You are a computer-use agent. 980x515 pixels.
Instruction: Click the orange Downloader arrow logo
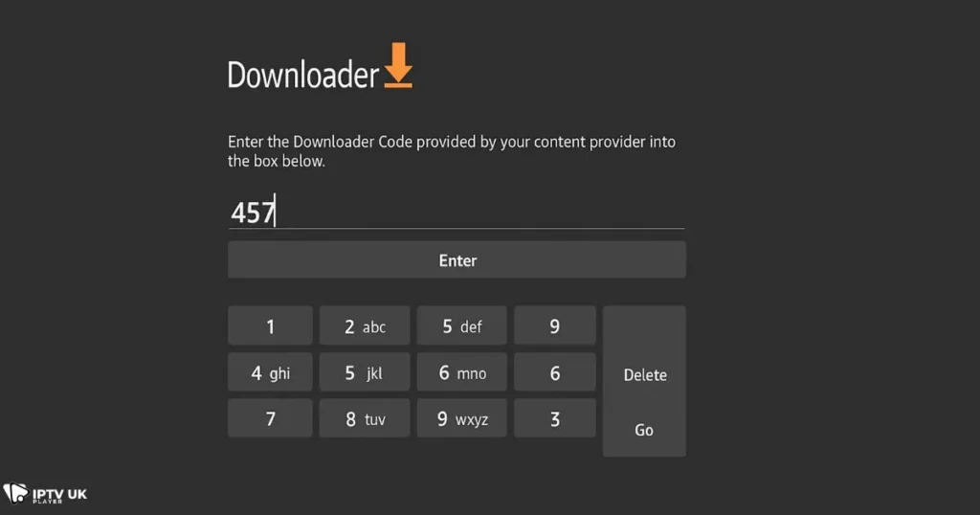(x=398, y=65)
